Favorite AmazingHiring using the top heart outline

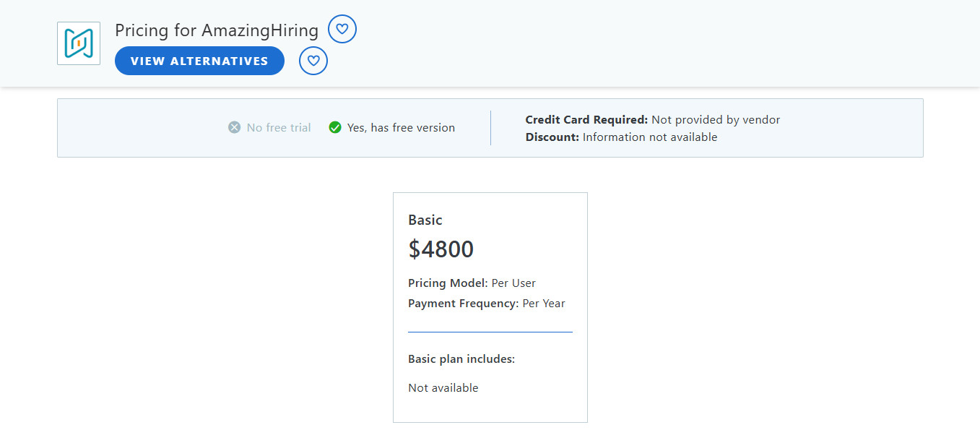point(342,29)
